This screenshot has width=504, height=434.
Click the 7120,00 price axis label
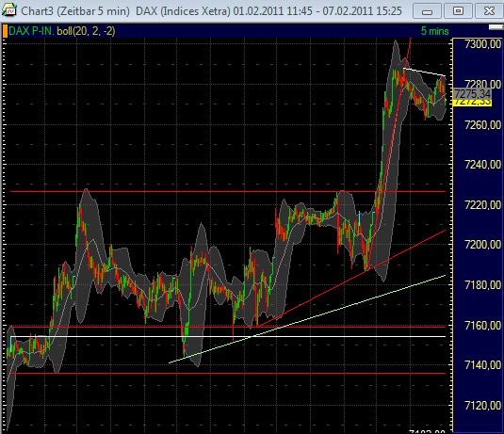click(x=482, y=406)
